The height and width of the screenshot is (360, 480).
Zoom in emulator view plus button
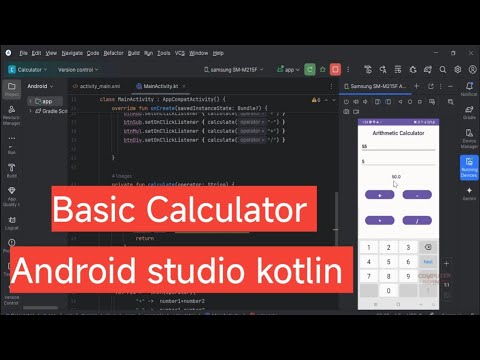click(x=446, y=264)
